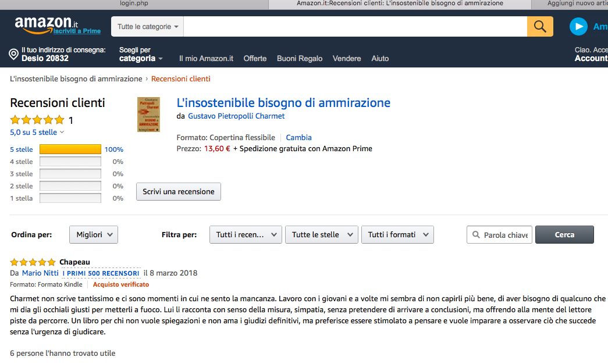Open the Tutti i formati filter dropdown
Screen dimensions: 608x364
397,234
